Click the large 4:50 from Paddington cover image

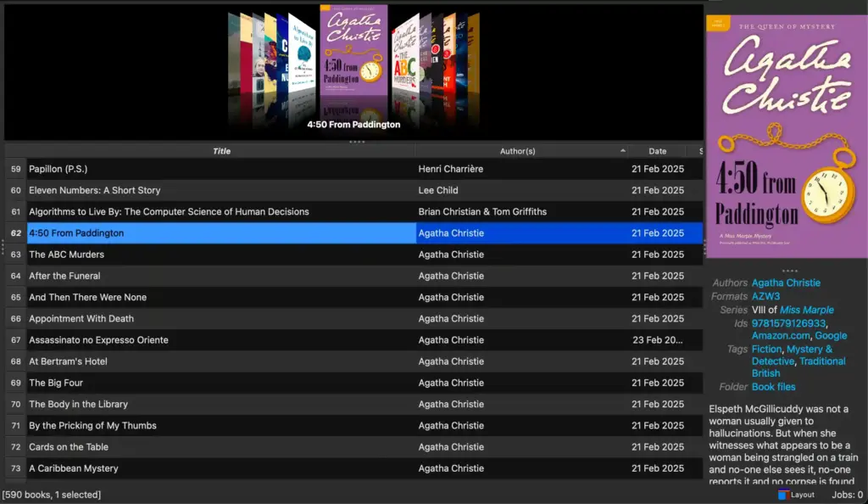pyautogui.click(x=787, y=137)
